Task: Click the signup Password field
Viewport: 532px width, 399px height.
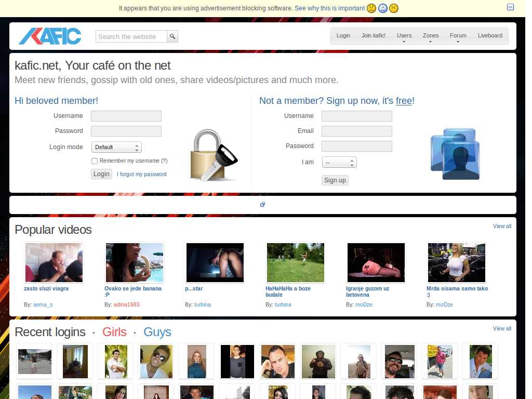Action: (x=357, y=146)
